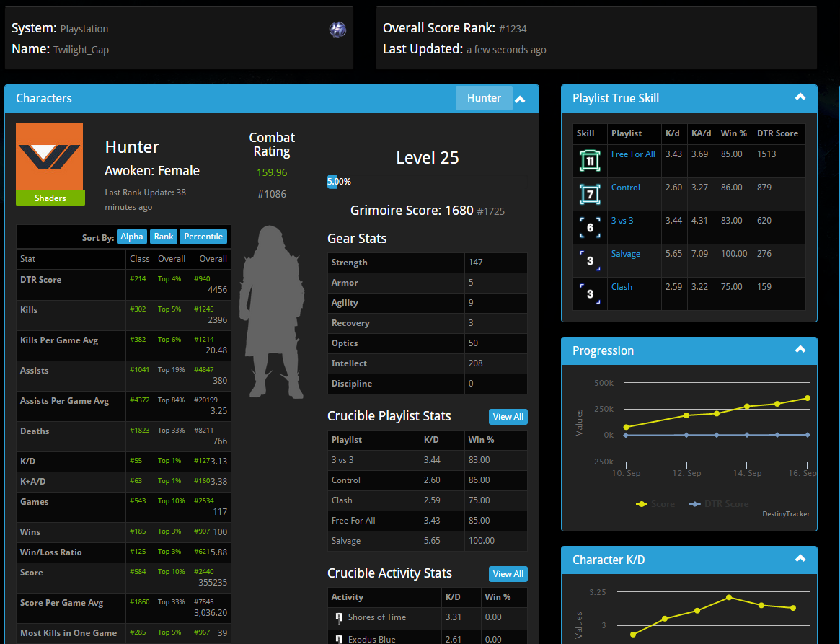Sort stats by Alpha
Image resolution: width=840 pixels, height=644 pixels.
[x=132, y=237]
